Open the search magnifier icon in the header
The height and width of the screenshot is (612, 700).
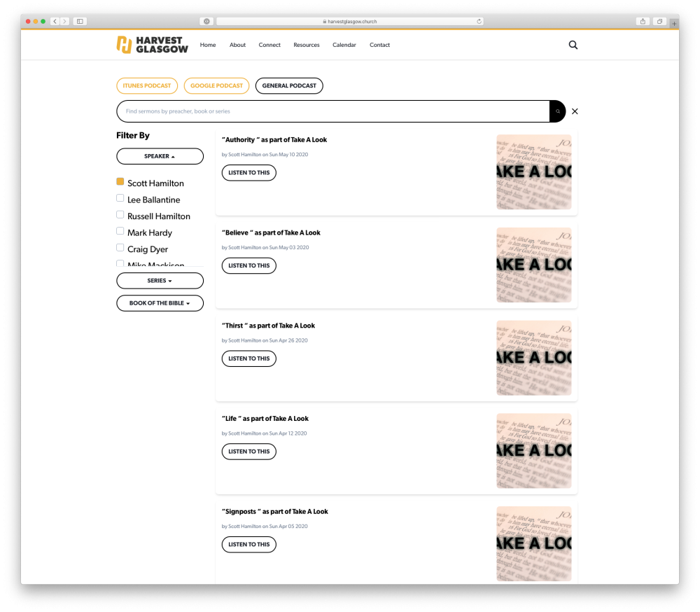pos(573,44)
